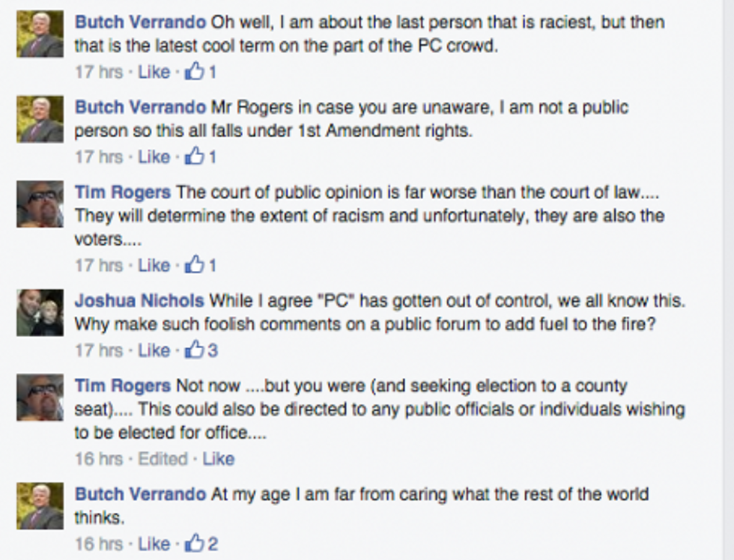This screenshot has height=560, width=734.
Task: Like Tim Rogers' 'court of public opinion' comment
Action: click(x=154, y=266)
